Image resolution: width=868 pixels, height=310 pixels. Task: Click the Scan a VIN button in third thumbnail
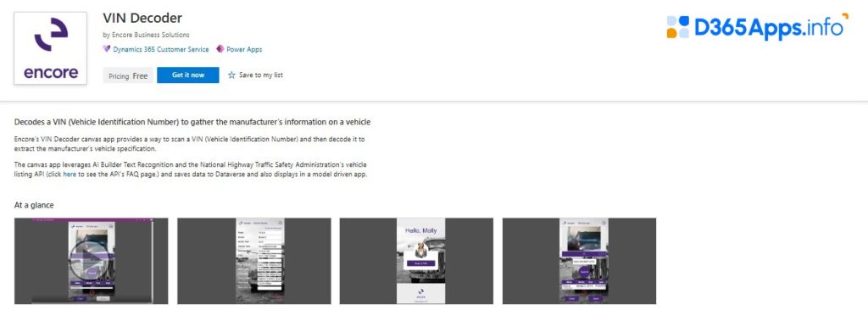point(420,263)
